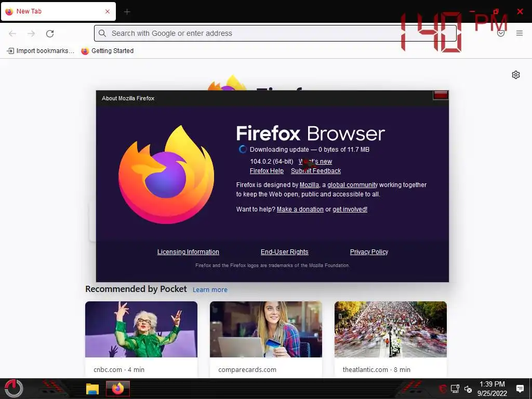The width and height of the screenshot is (532, 399).
Task: Open the theatlantic.com story thumbnail
Action: tap(391, 329)
